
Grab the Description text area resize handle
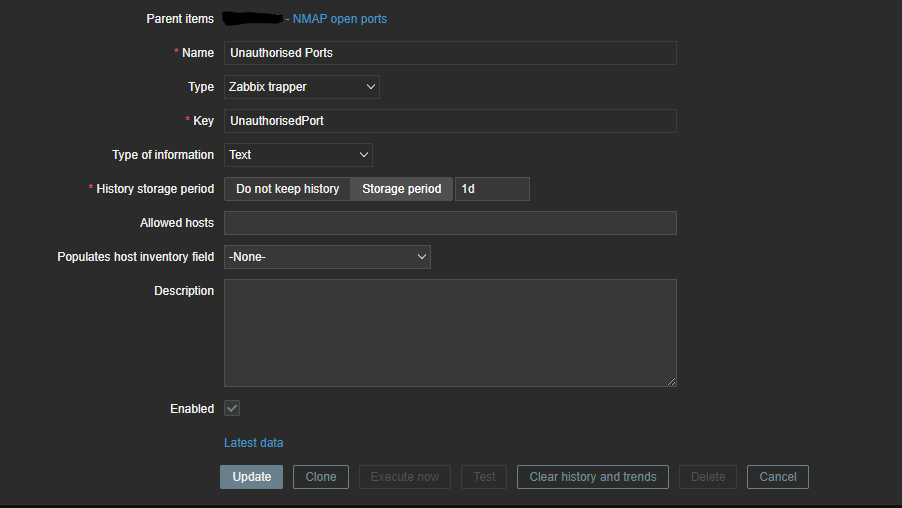click(671, 381)
